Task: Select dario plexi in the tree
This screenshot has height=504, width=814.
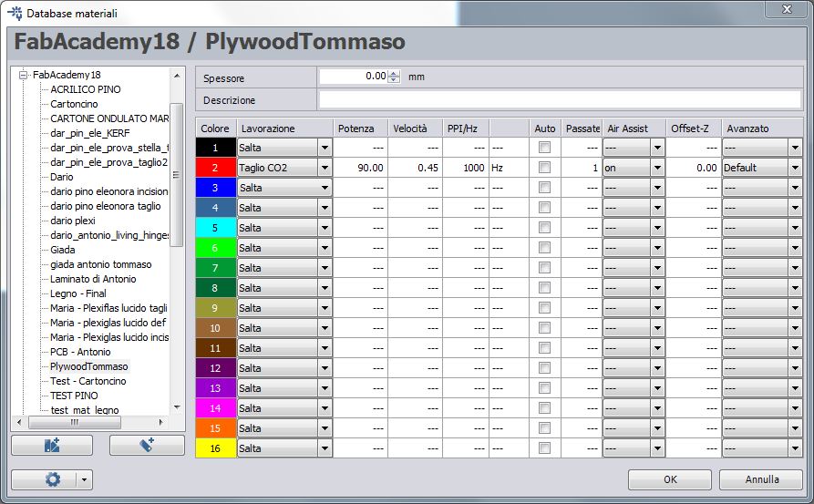Action: point(73,221)
